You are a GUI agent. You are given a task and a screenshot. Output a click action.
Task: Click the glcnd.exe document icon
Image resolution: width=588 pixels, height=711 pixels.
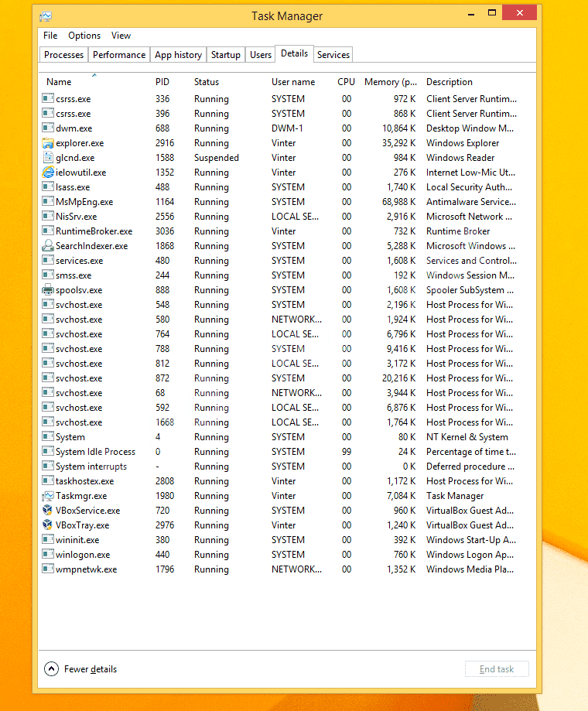pos(48,158)
